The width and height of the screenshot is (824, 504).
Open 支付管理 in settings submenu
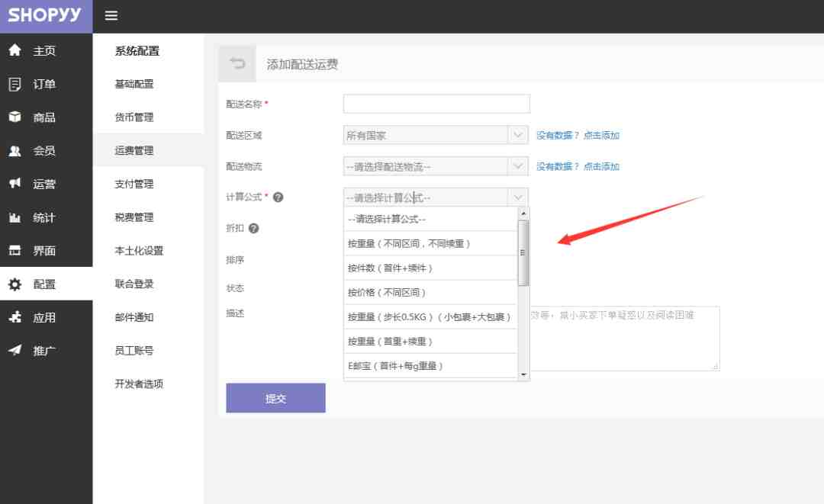pos(134,184)
